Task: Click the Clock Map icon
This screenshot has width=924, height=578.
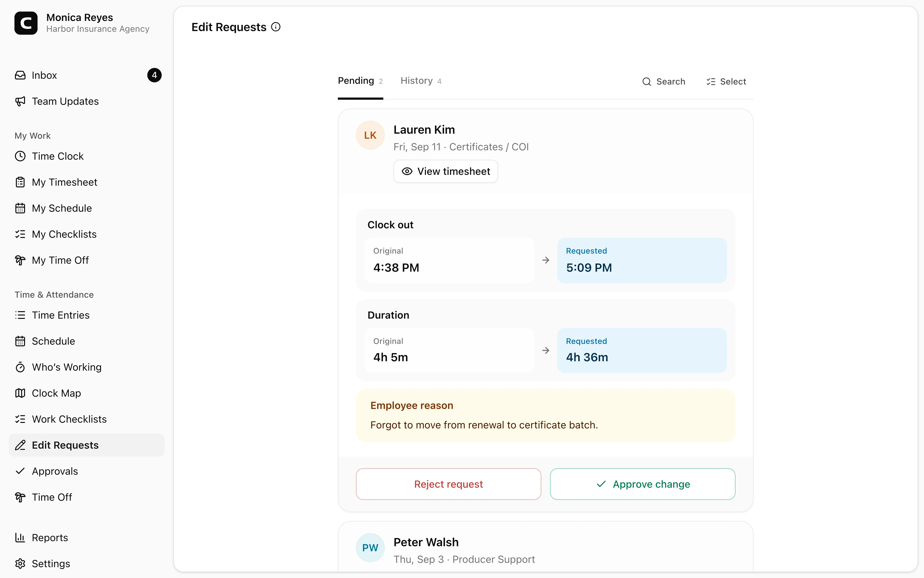Action: click(x=20, y=393)
